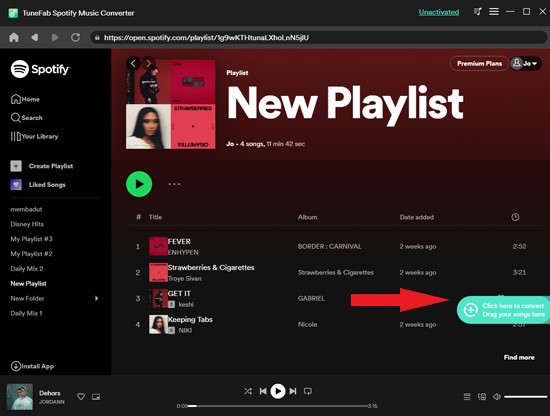Viewport: 550px width, 416px height.
Task: Click the Album column header
Action: pyautogui.click(x=308, y=217)
